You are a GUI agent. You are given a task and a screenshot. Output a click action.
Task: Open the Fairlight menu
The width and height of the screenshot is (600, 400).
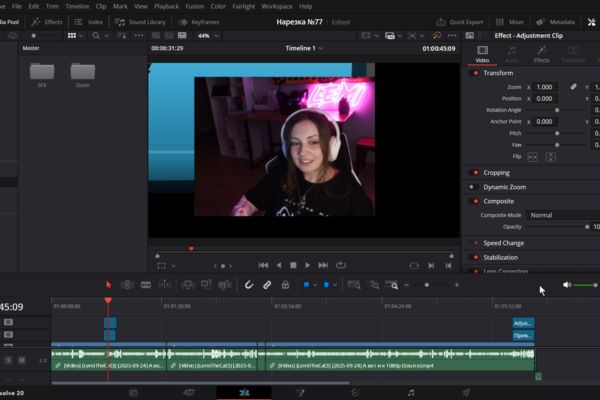pyautogui.click(x=243, y=6)
